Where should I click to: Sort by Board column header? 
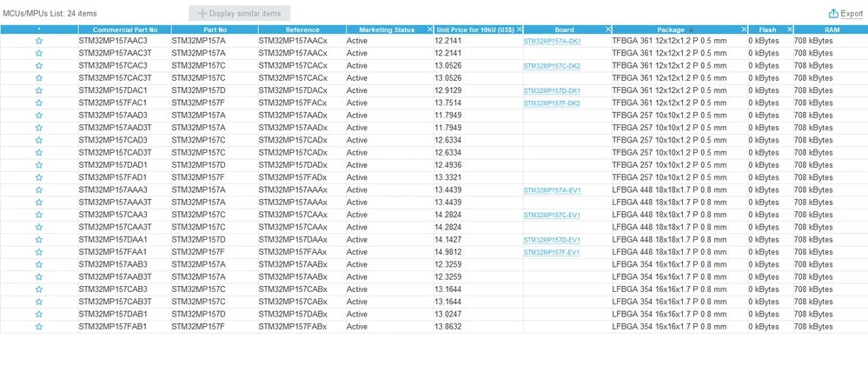tap(564, 30)
